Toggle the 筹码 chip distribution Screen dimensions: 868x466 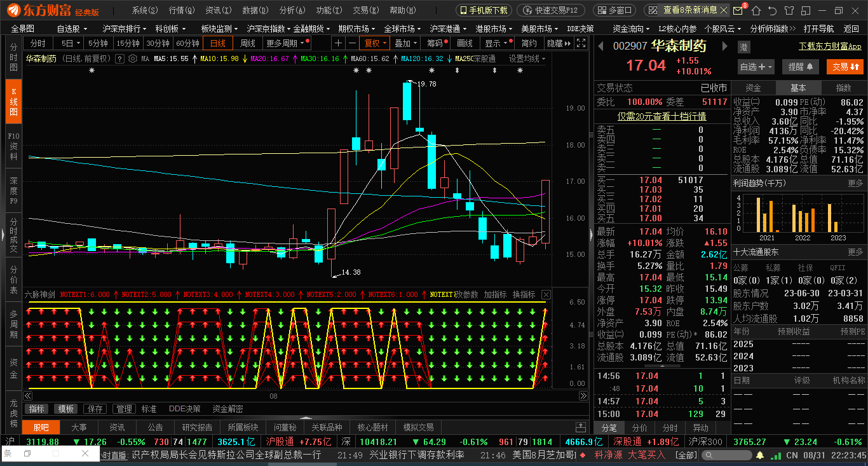click(x=437, y=43)
